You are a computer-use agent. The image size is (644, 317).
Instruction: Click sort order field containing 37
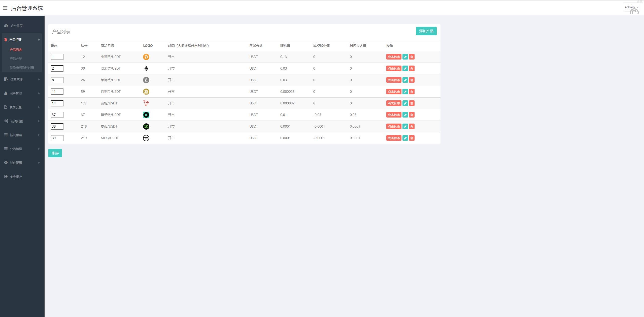click(x=57, y=115)
